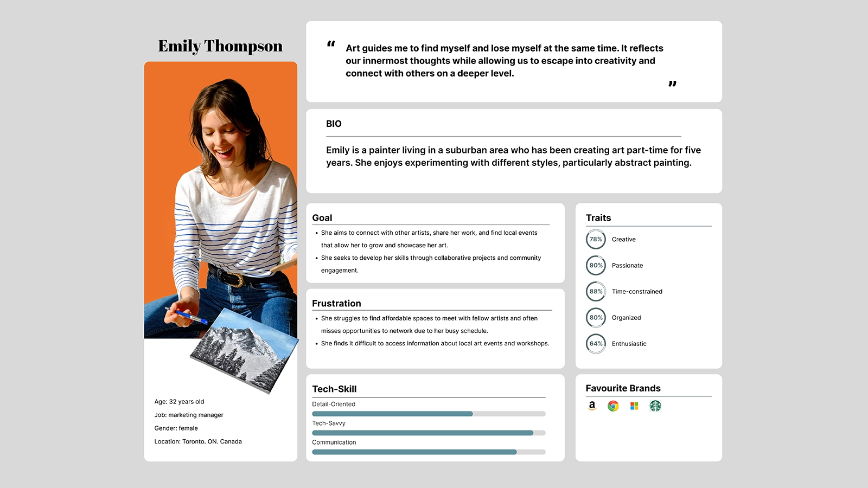Click the Microsoft logo icon
Image resolution: width=868 pixels, height=488 pixels.
(x=634, y=406)
